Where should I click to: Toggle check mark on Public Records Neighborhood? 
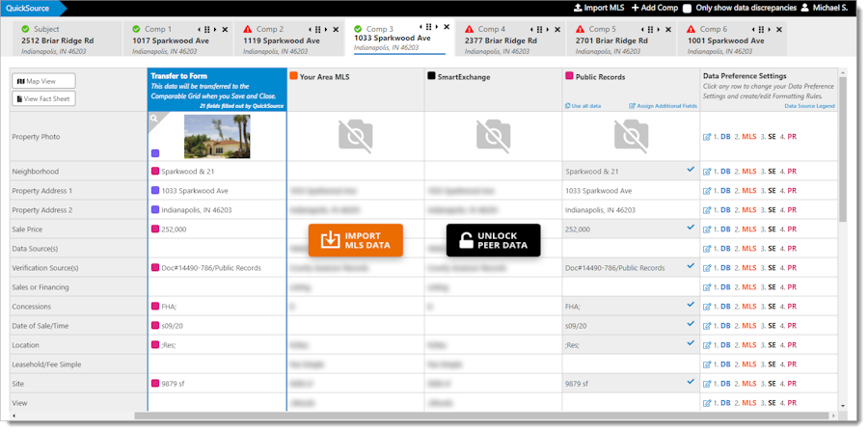point(691,170)
